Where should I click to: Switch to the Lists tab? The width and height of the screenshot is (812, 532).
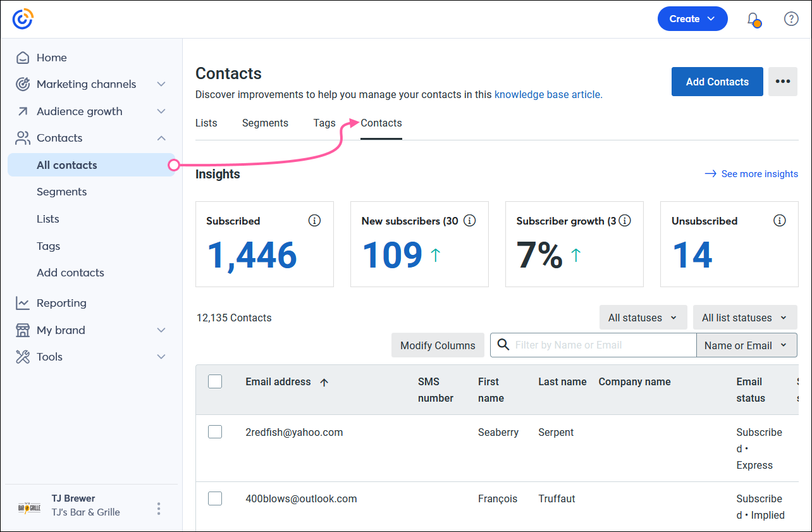pyautogui.click(x=206, y=123)
